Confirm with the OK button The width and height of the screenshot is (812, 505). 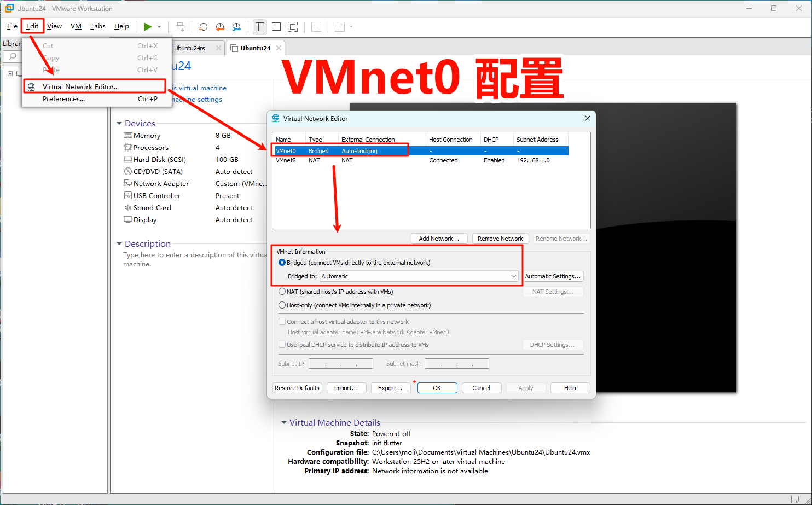coord(437,388)
